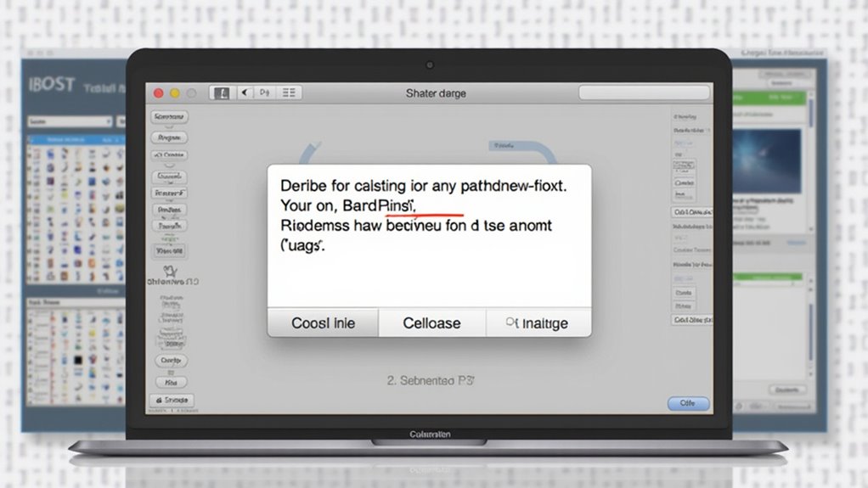Viewport: 868px width, 488px height.
Task: Switch to list view toolbar icon
Action: click(x=290, y=93)
